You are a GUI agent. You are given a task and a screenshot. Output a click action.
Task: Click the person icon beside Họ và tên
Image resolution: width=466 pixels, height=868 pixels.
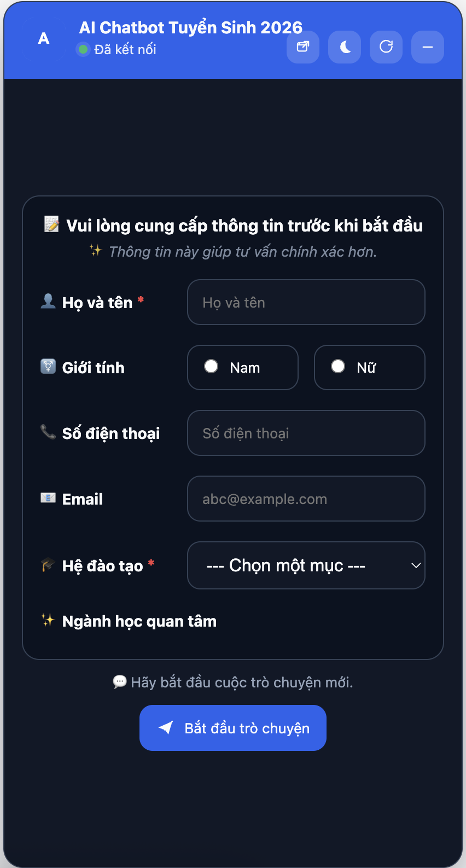[x=48, y=300]
